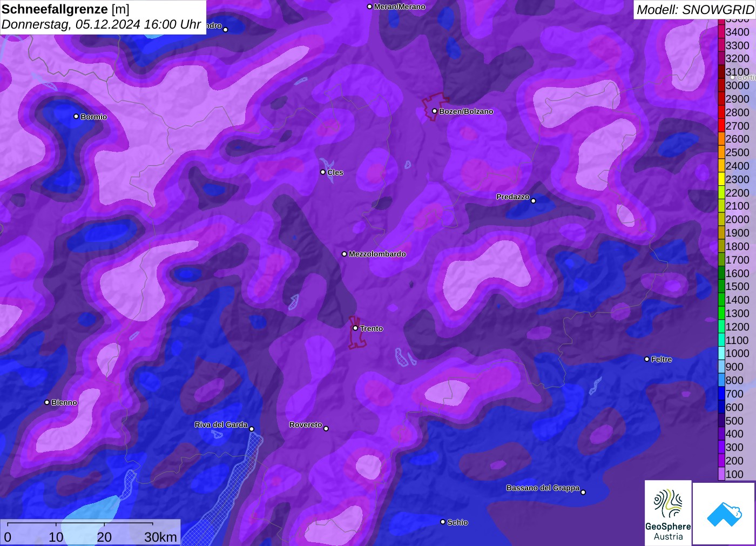The image size is (756, 546).
Task: Click the Schio town marker
Action: pos(443,522)
